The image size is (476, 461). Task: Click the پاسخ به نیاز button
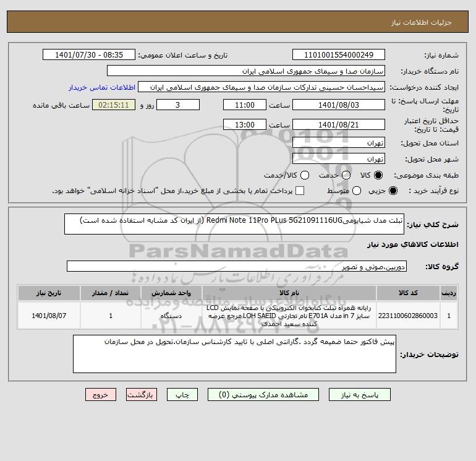point(359,395)
